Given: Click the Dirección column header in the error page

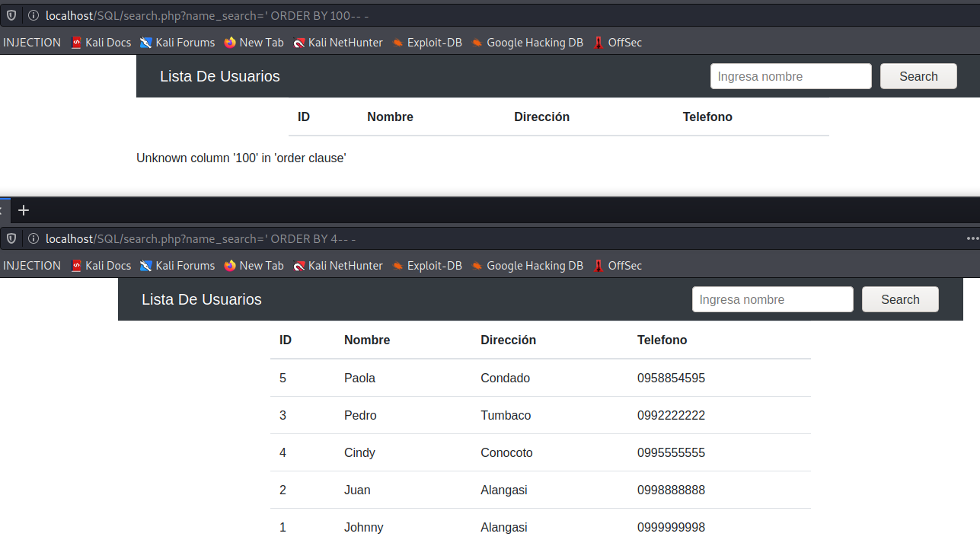Looking at the screenshot, I should pyautogui.click(x=541, y=117).
